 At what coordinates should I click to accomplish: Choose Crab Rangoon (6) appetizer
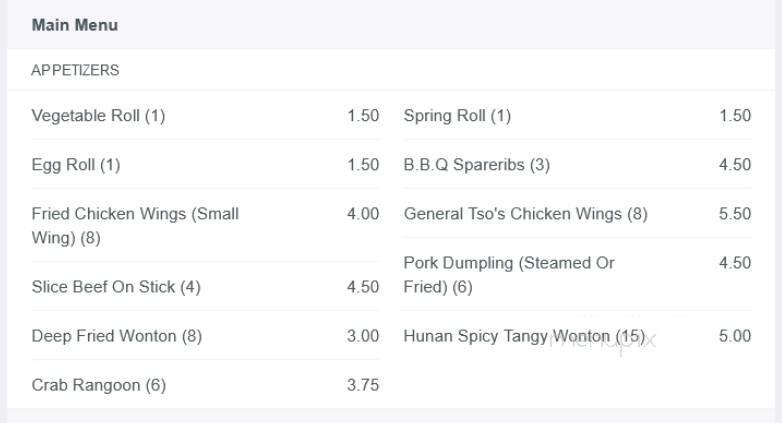click(99, 385)
